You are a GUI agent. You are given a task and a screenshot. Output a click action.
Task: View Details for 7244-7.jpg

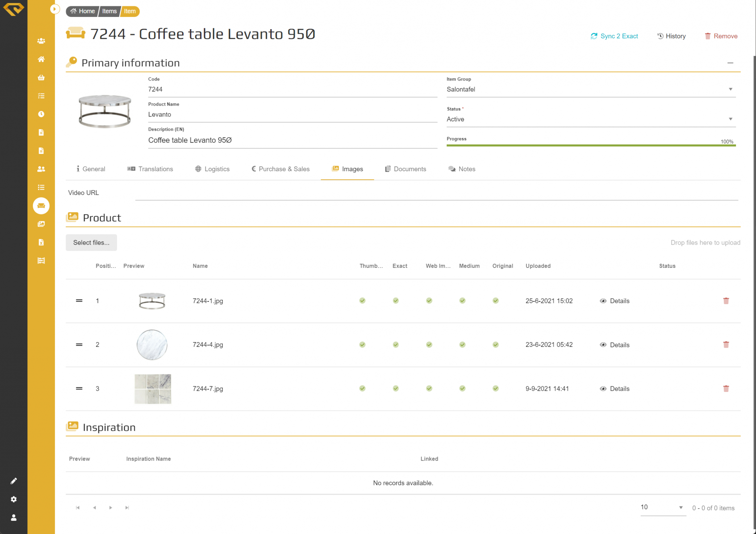[615, 389]
